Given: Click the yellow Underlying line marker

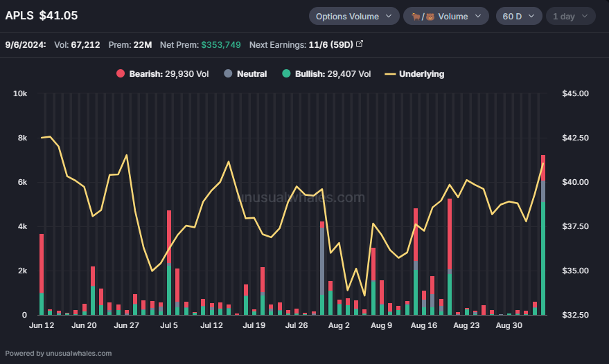Looking at the screenshot, I should coord(390,74).
